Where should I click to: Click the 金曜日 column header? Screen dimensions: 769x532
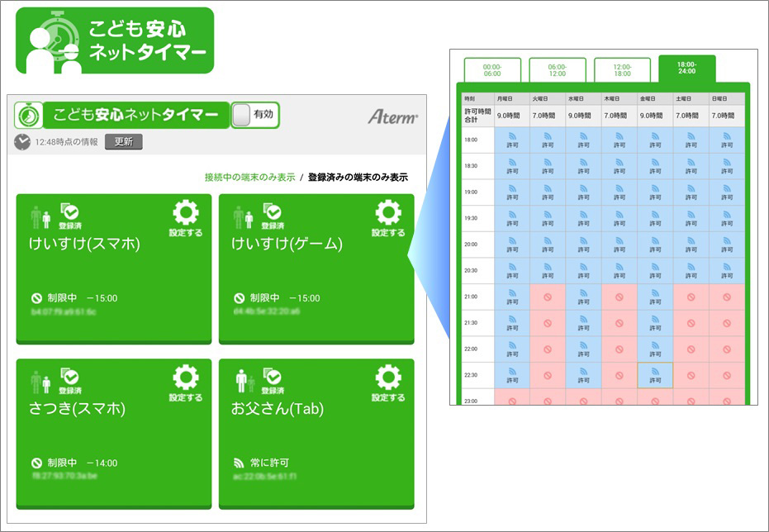coord(655,98)
